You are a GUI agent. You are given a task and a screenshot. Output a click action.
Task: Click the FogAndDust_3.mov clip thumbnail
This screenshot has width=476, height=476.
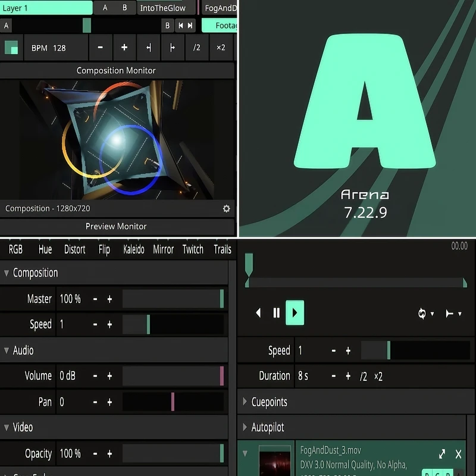[275, 461]
